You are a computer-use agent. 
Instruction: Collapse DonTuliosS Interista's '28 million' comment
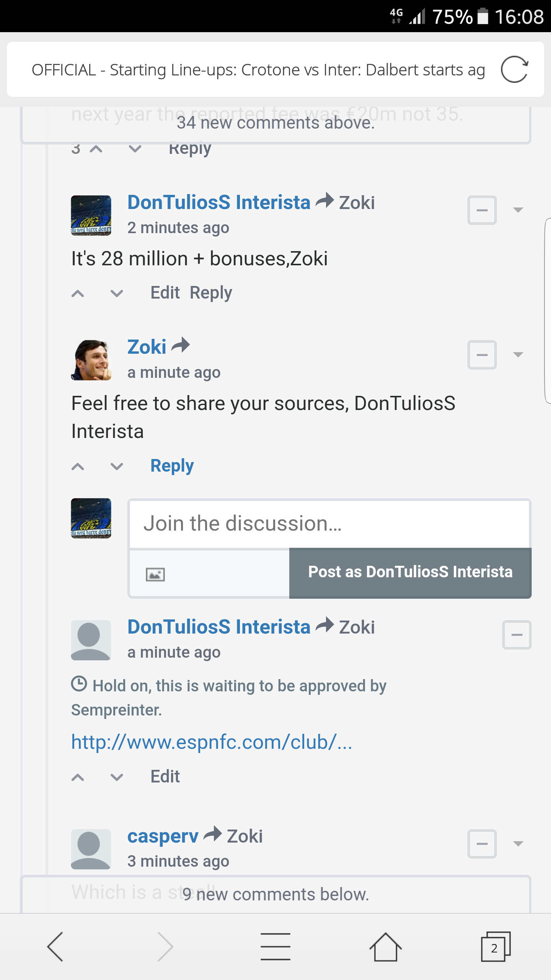(482, 210)
